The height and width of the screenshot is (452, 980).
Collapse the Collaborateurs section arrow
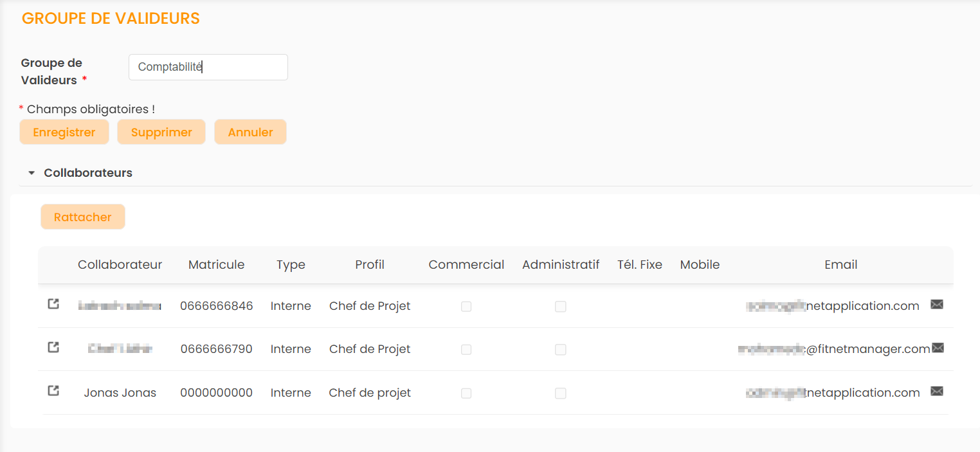pyautogui.click(x=32, y=173)
